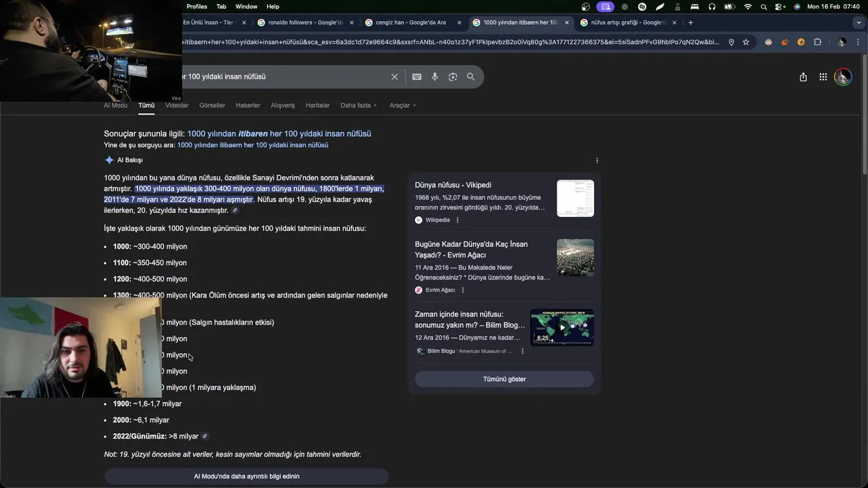This screenshot has height=488, width=868.
Task: Open the Chrome three-dot menu
Action: (x=858, y=42)
